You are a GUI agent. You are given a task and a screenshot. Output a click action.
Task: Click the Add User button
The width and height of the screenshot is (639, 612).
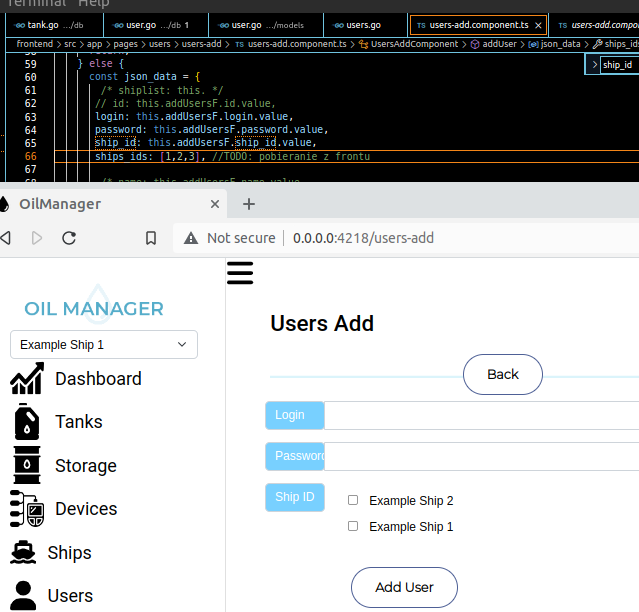404,587
